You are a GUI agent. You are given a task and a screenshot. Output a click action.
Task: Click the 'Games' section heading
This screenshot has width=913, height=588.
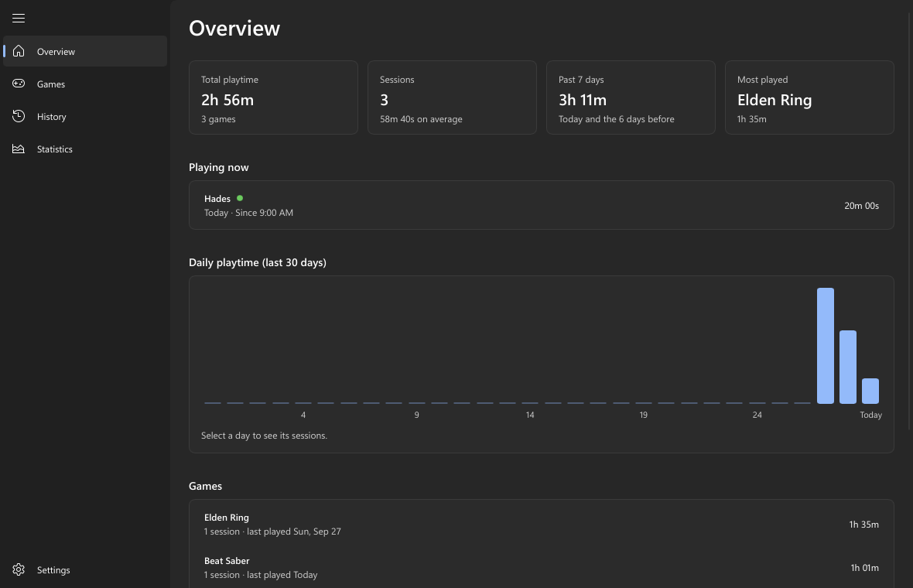206,486
